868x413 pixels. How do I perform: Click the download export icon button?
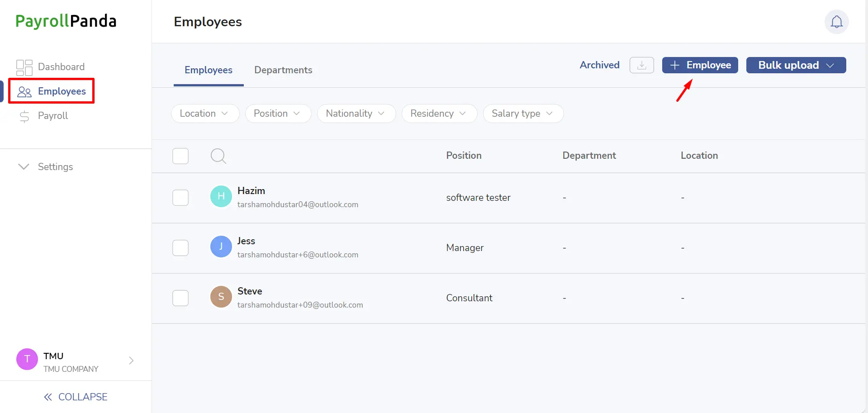[x=641, y=65]
